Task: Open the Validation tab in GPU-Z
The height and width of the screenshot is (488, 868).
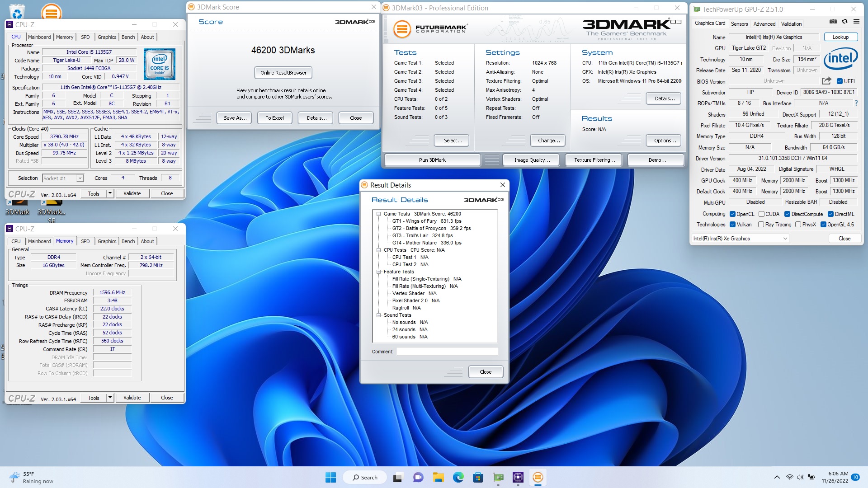Action: pyautogui.click(x=791, y=24)
